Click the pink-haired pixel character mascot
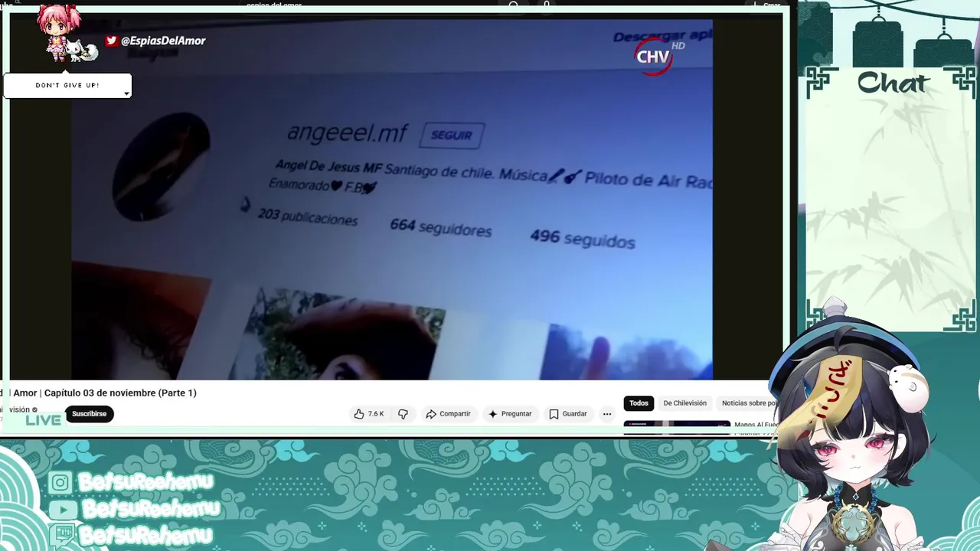The image size is (980, 551). (x=60, y=32)
